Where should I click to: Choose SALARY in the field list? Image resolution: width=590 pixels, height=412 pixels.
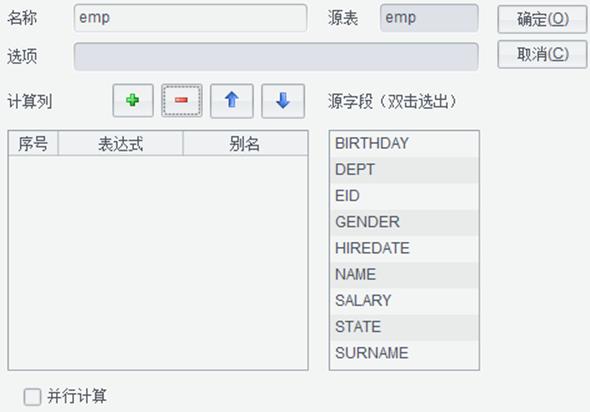click(x=404, y=301)
